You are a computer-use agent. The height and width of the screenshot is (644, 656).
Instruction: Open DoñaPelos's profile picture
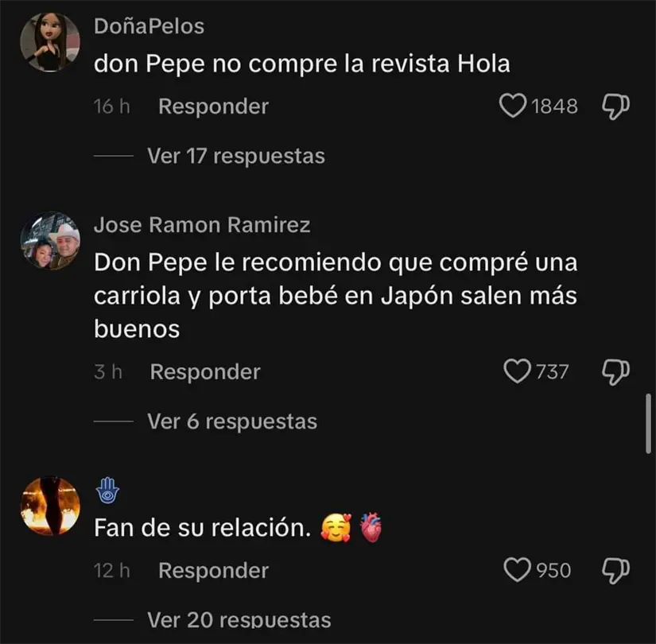49,42
